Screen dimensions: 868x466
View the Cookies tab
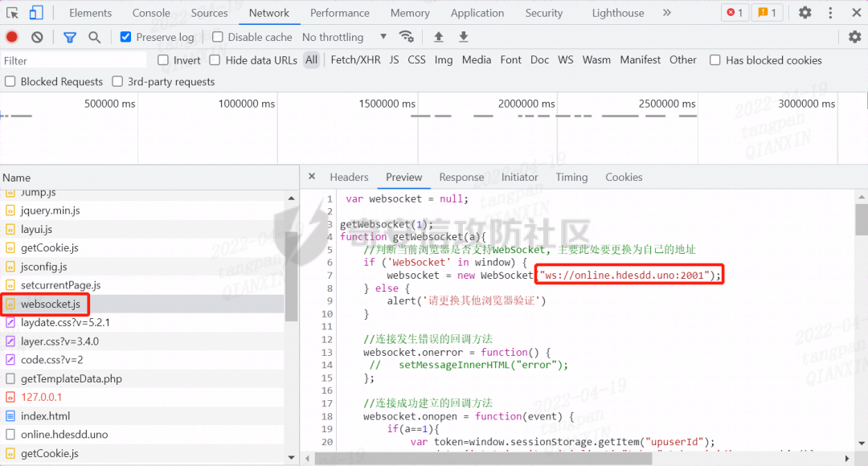point(624,177)
